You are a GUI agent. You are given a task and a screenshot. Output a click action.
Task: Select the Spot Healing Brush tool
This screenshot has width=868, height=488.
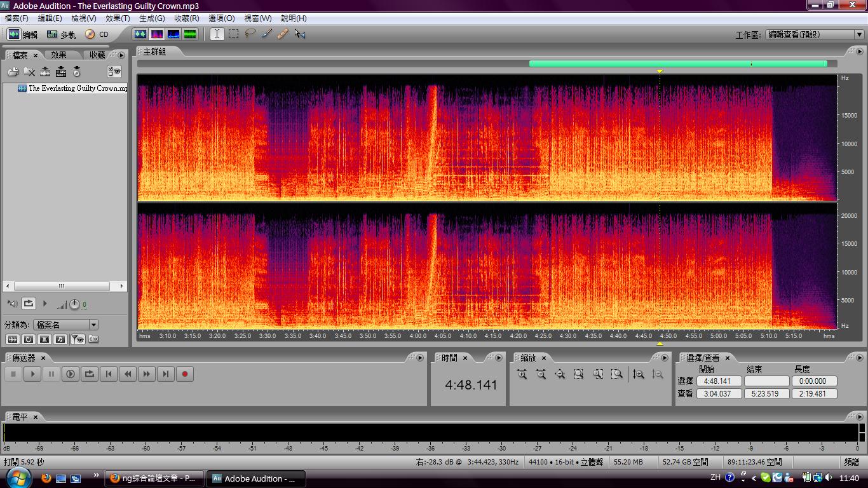pos(283,34)
